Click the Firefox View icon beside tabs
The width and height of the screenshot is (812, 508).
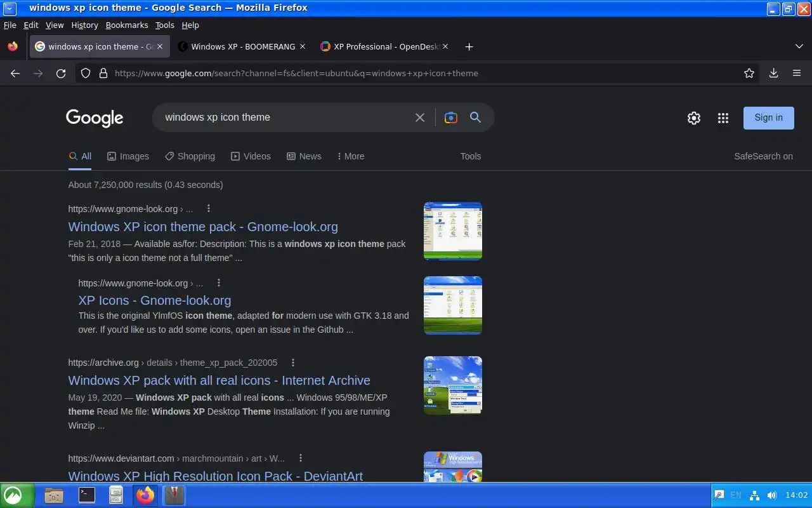(13, 46)
